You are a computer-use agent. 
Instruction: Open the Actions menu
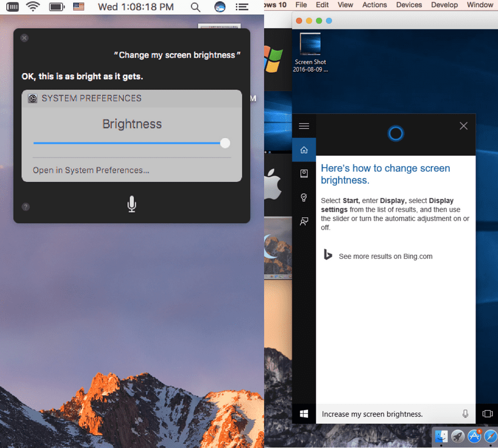click(x=375, y=5)
